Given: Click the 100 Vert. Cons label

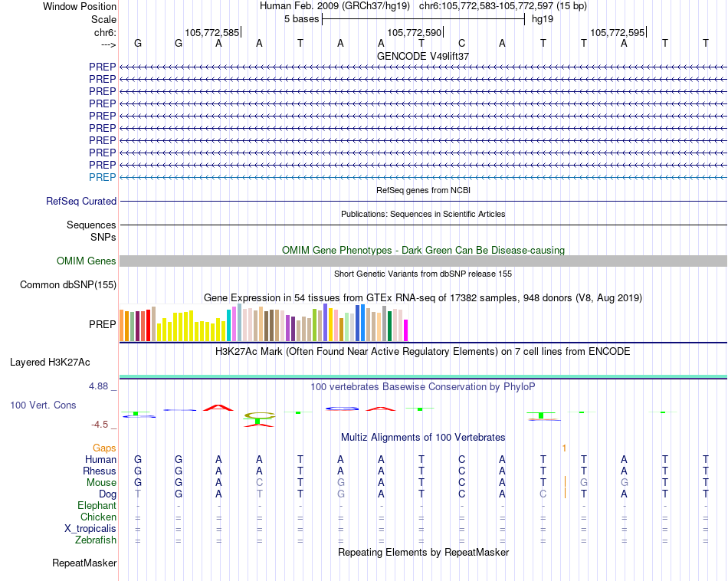Looking at the screenshot, I should (43, 405).
